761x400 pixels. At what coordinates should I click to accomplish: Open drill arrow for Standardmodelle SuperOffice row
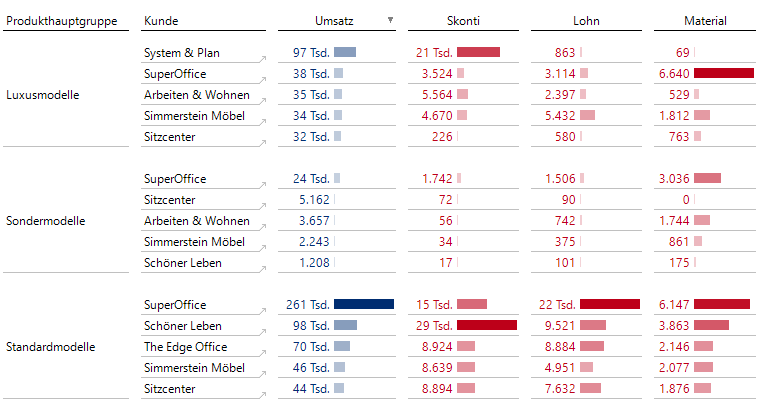(x=264, y=312)
